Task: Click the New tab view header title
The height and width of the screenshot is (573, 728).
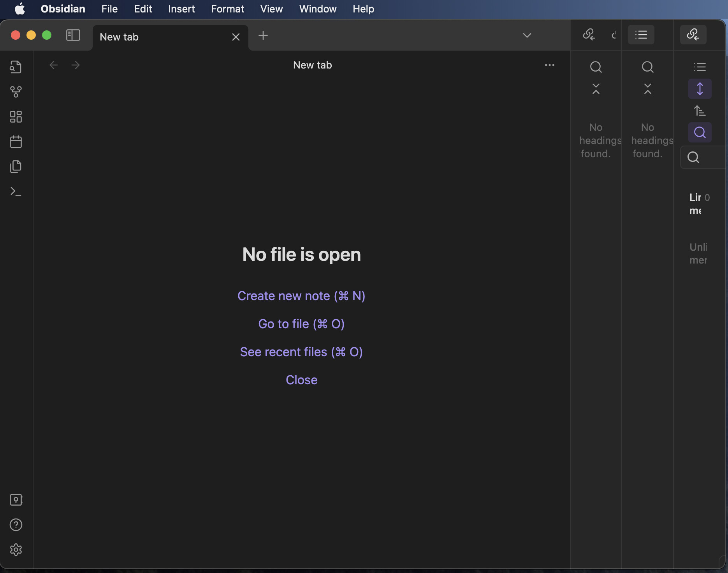Action: click(312, 65)
